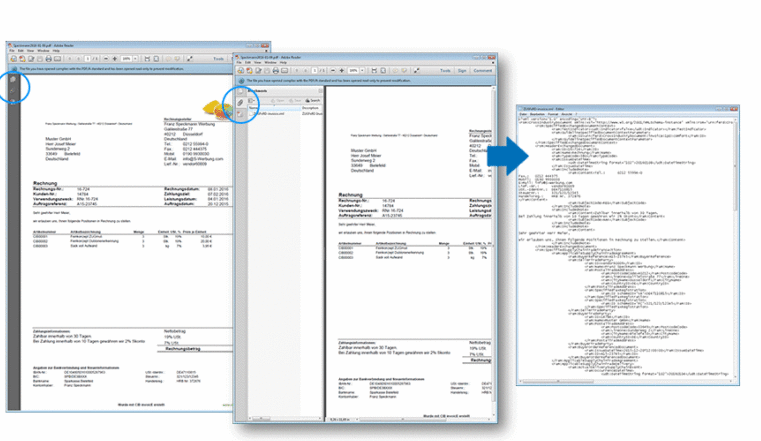Open Datei menu in XML Editor window
The width and height of the screenshot is (761, 441).
click(522, 114)
